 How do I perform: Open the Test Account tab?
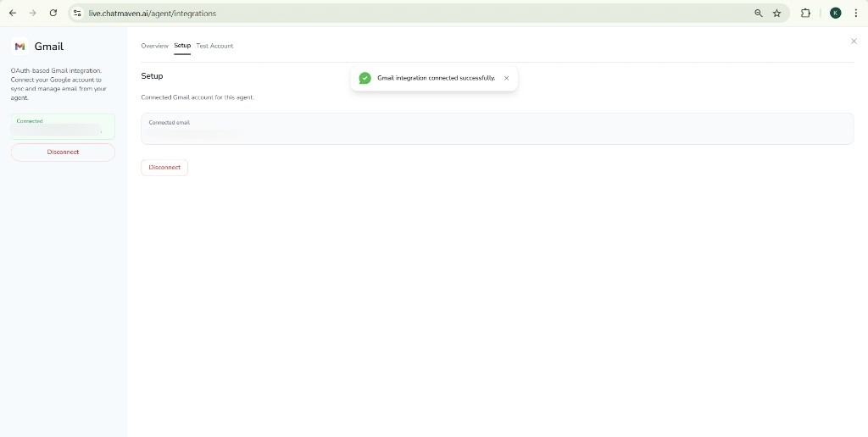coord(214,46)
